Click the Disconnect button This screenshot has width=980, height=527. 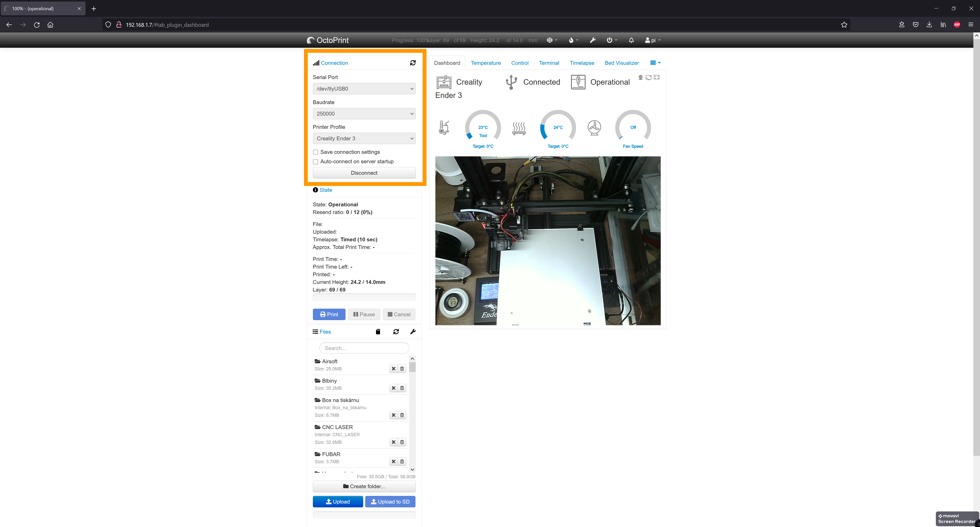pos(364,173)
